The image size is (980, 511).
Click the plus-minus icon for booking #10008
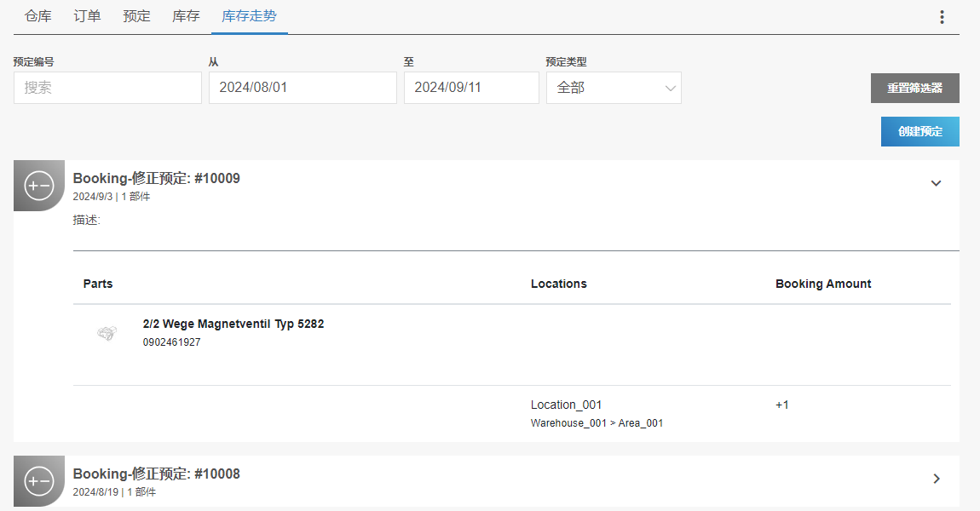click(x=39, y=481)
